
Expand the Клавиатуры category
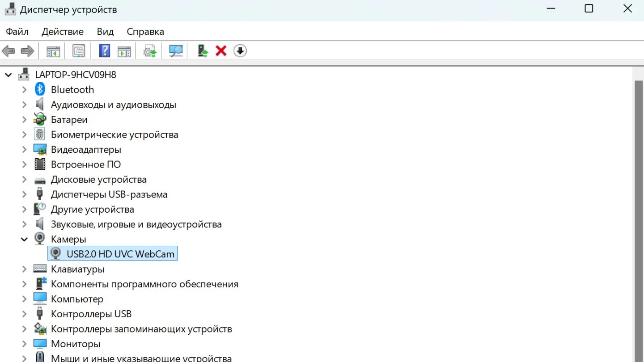(25, 269)
